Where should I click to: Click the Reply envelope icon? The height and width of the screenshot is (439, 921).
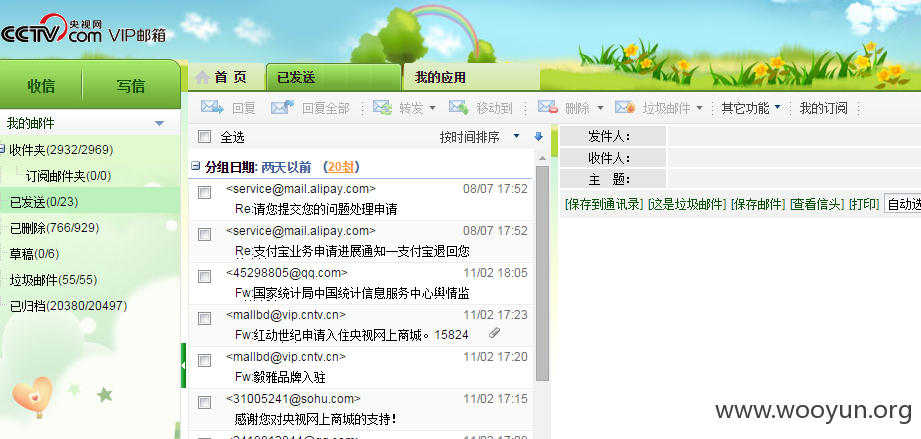[x=212, y=108]
